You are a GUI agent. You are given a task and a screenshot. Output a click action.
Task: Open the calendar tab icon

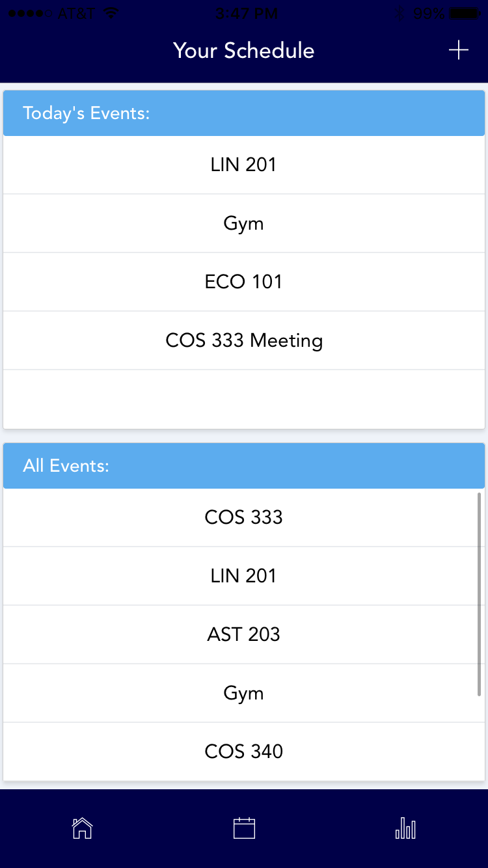coord(244,828)
